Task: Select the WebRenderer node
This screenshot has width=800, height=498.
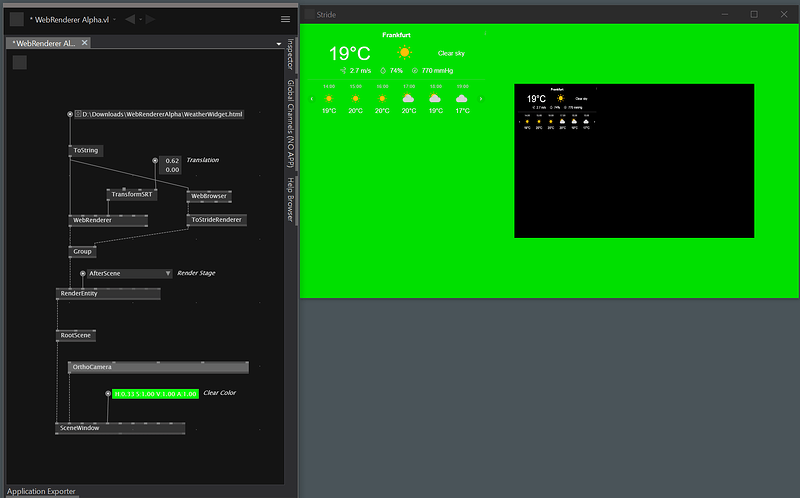Action: point(108,220)
